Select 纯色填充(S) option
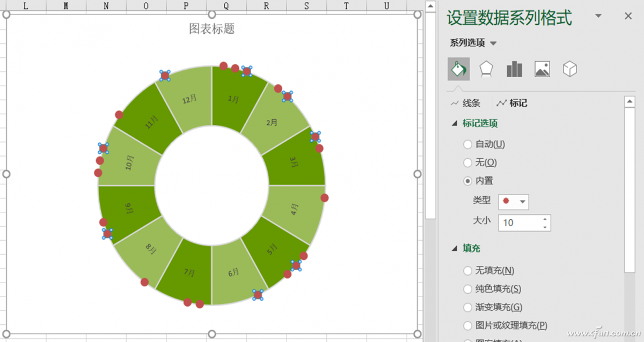The width and height of the screenshot is (644, 342). (492, 289)
